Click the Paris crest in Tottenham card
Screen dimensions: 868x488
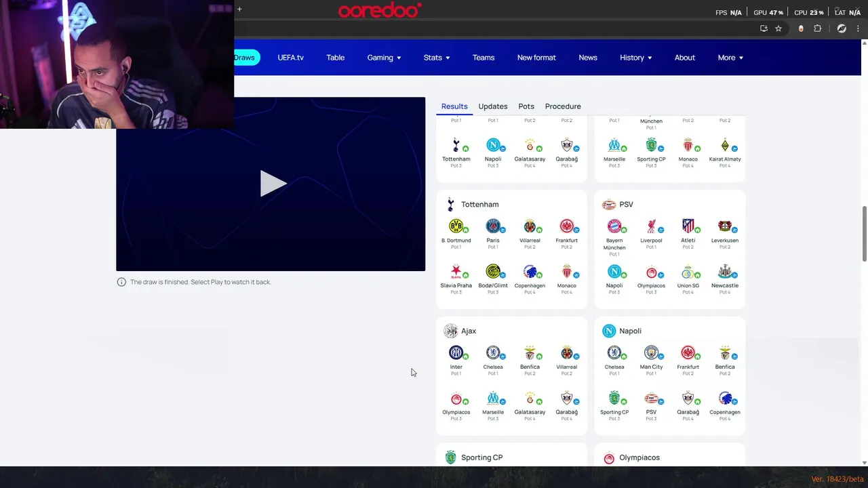(x=493, y=226)
